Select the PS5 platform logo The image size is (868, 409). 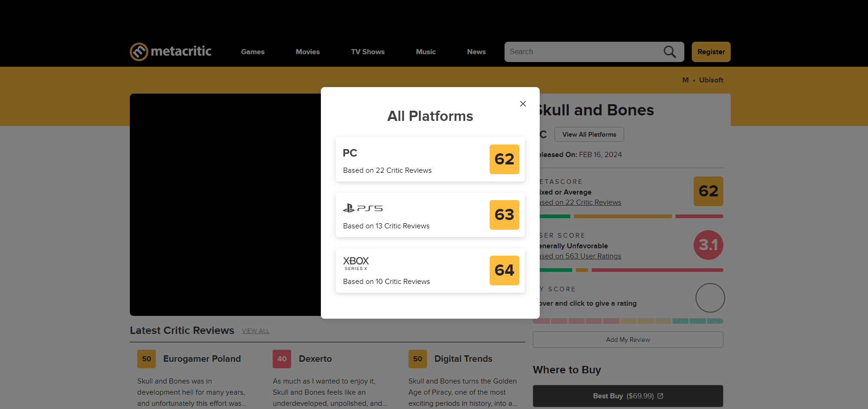pos(363,208)
